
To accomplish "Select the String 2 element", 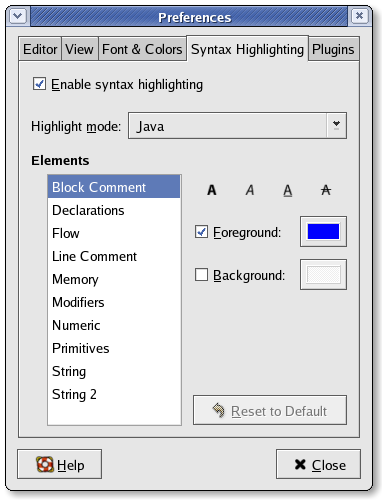I will 114,394.
